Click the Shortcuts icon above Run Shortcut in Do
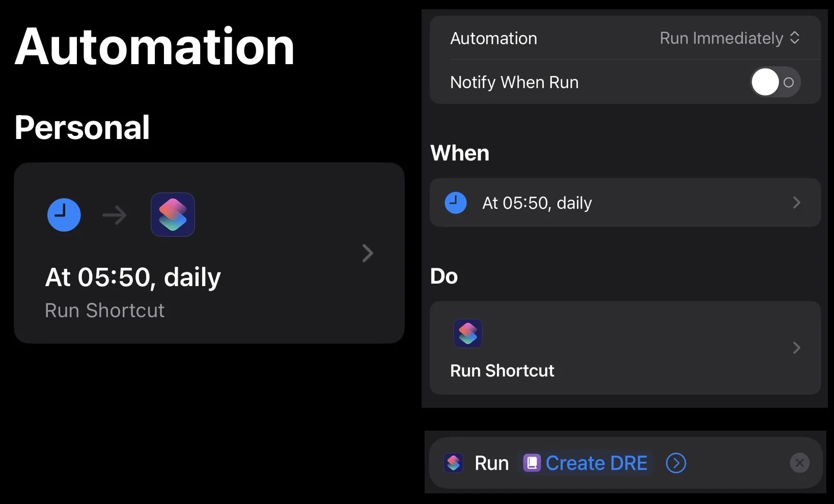 [x=467, y=333]
